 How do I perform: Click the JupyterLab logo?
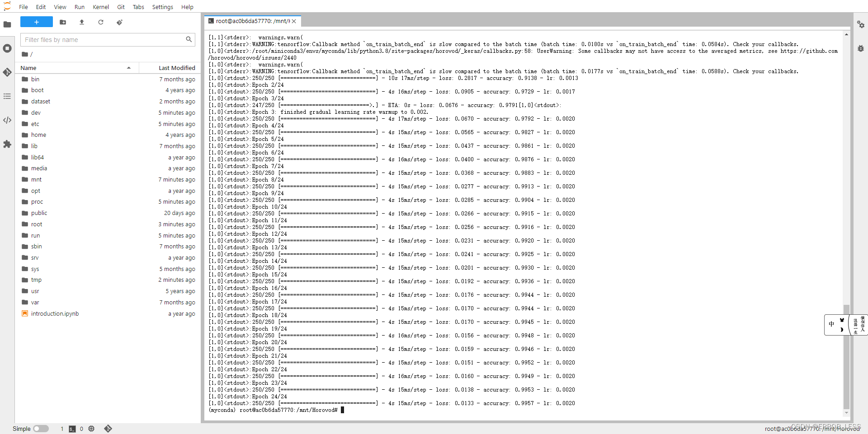[7, 7]
